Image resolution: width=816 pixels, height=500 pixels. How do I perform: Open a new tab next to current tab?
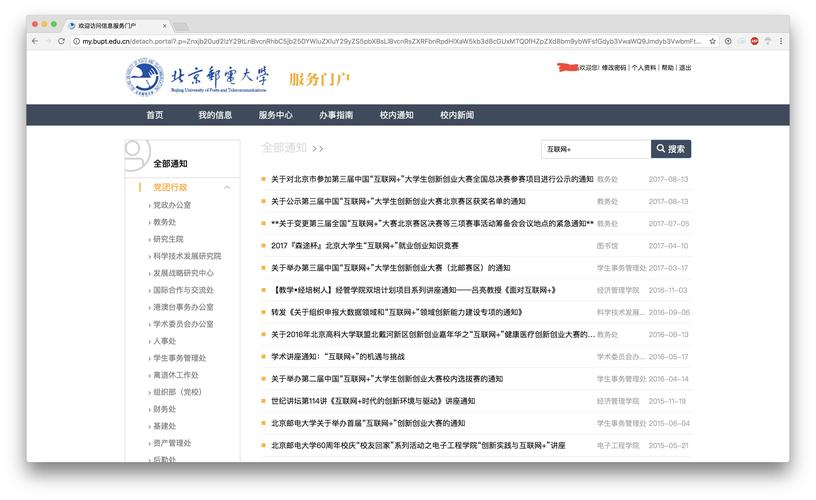click(181, 26)
